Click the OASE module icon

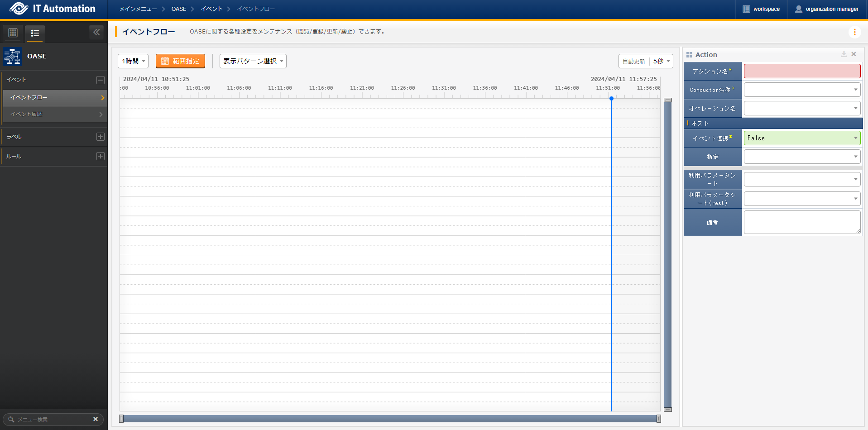pyautogui.click(x=12, y=57)
